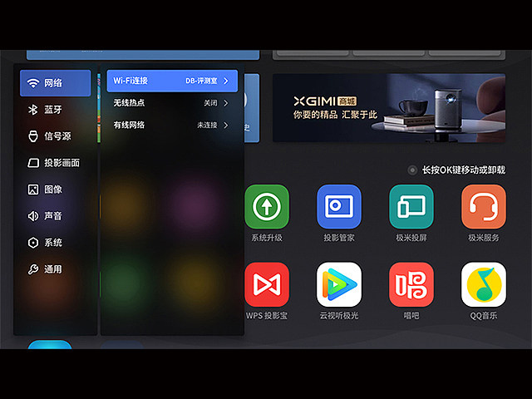Click the 未连接 wired status value
The height and width of the screenshot is (399, 532).
click(x=207, y=126)
